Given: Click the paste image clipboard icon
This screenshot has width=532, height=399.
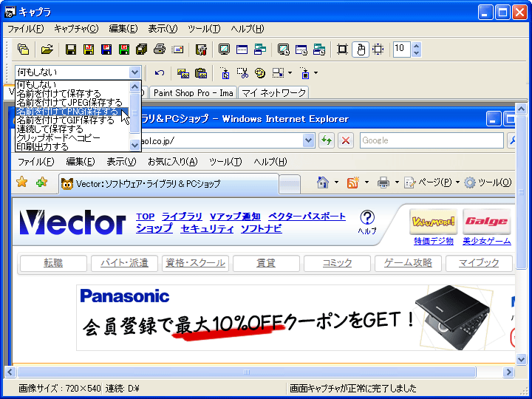Looking at the screenshot, I should 201,72.
